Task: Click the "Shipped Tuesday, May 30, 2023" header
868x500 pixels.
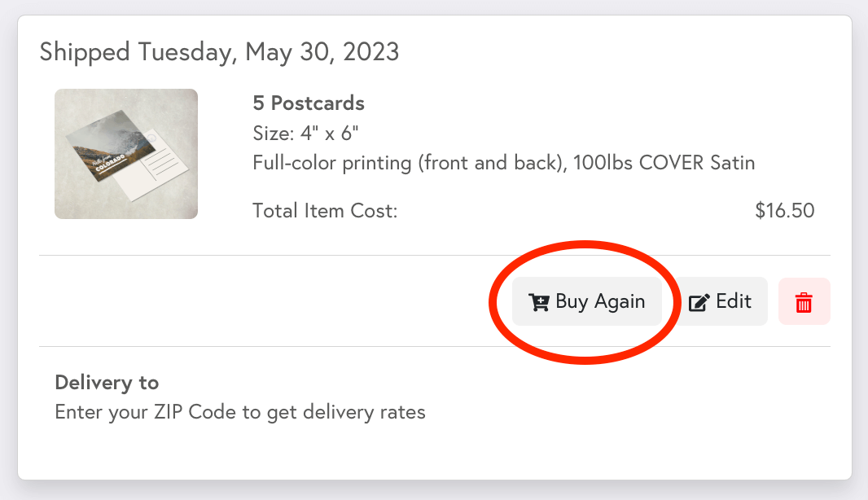Action: click(x=219, y=52)
